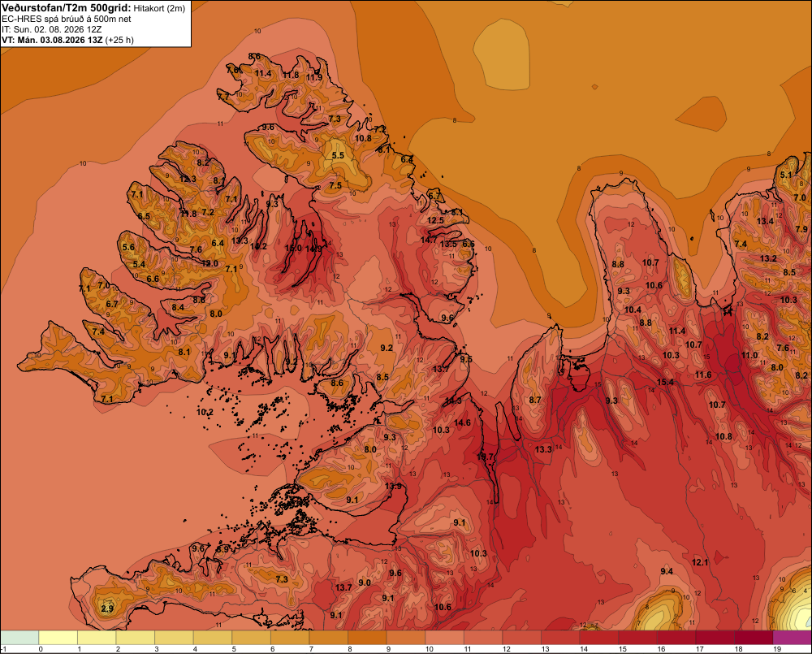
Task: Click the 7.9 temperature reading
Action: [801, 229]
